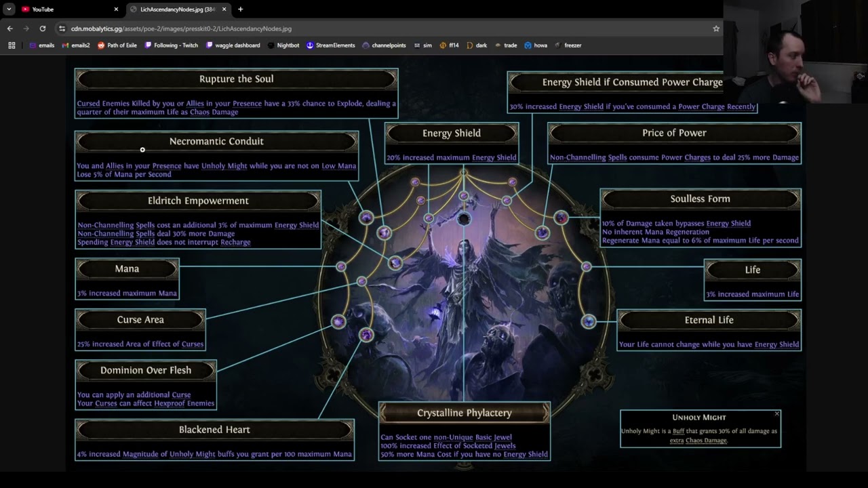Click '3% increased maximum Mana' text

[127, 293]
